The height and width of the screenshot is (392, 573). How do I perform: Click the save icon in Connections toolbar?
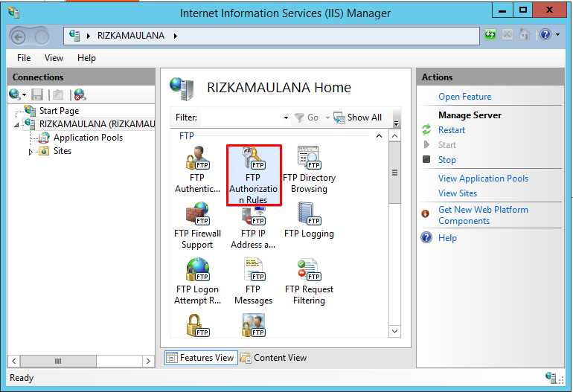[37, 94]
